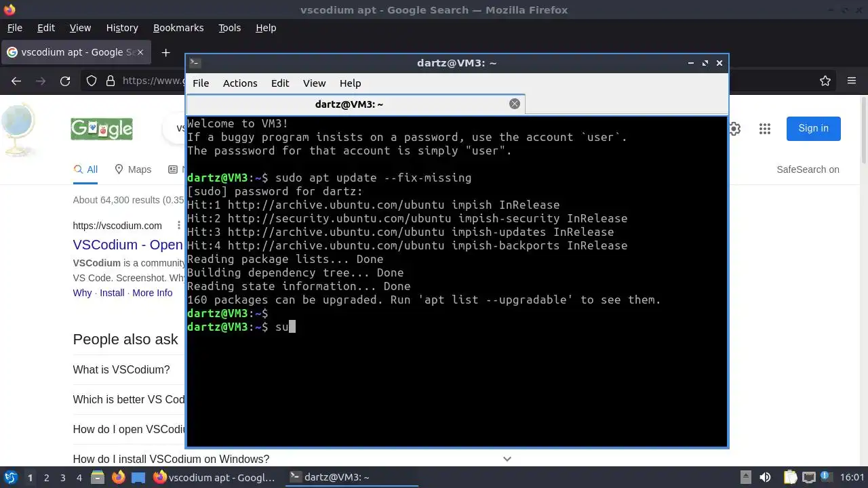The height and width of the screenshot is (488, 868).
Task: Click the wired network tray icon
Action: tap(809, 477)
